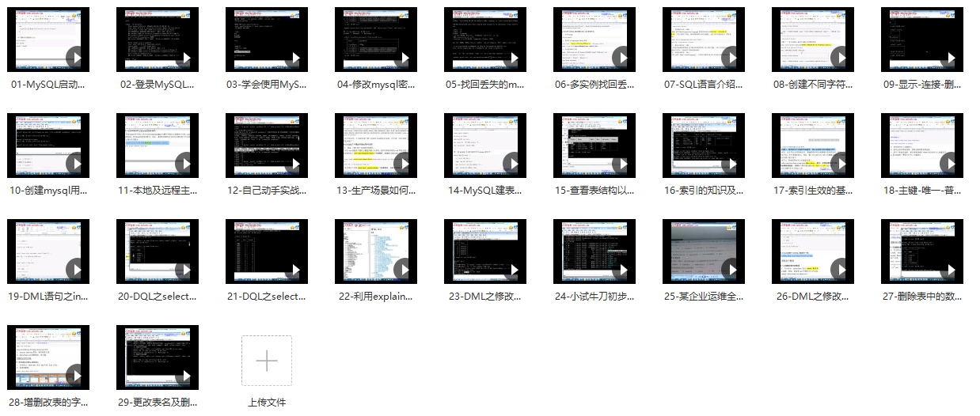Select the label 04-修改mysql密...

tap(376, 84)
